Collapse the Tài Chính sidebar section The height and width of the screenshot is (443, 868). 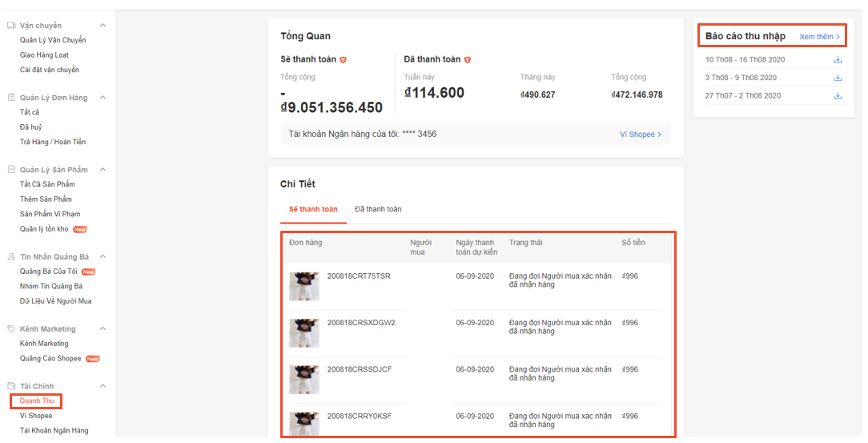pyautogui.click(x=102, y=386)
